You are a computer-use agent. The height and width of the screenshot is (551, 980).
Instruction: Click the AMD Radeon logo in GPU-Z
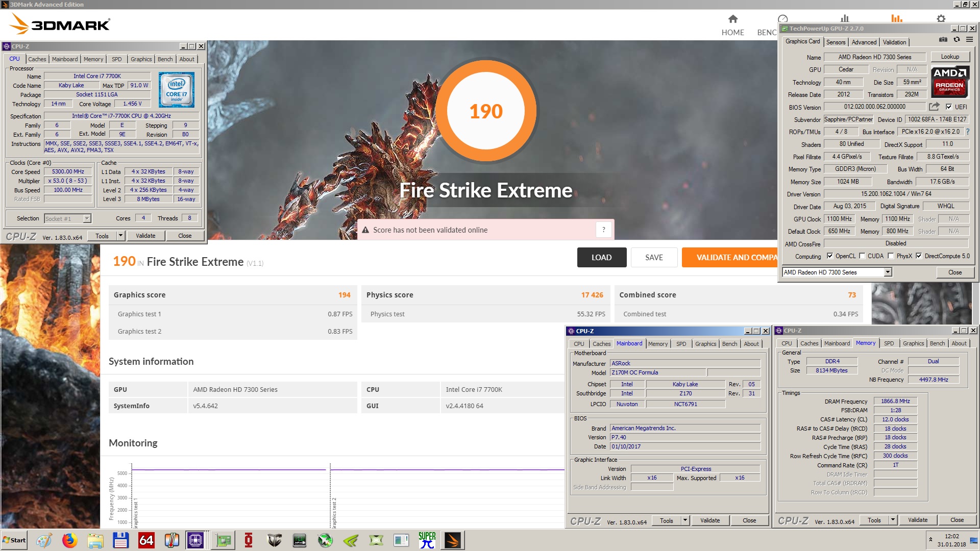coord(949,82)
